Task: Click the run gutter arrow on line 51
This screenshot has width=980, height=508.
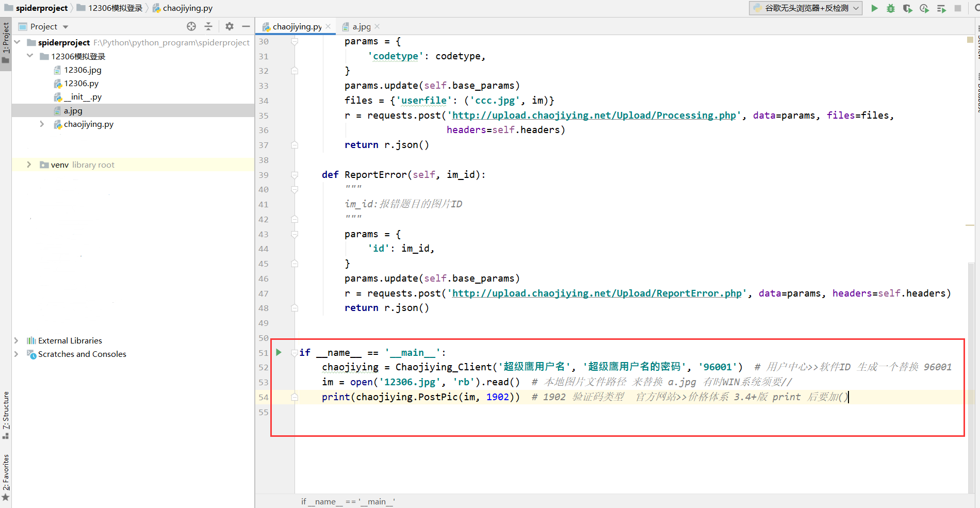Action: [279, 352]
